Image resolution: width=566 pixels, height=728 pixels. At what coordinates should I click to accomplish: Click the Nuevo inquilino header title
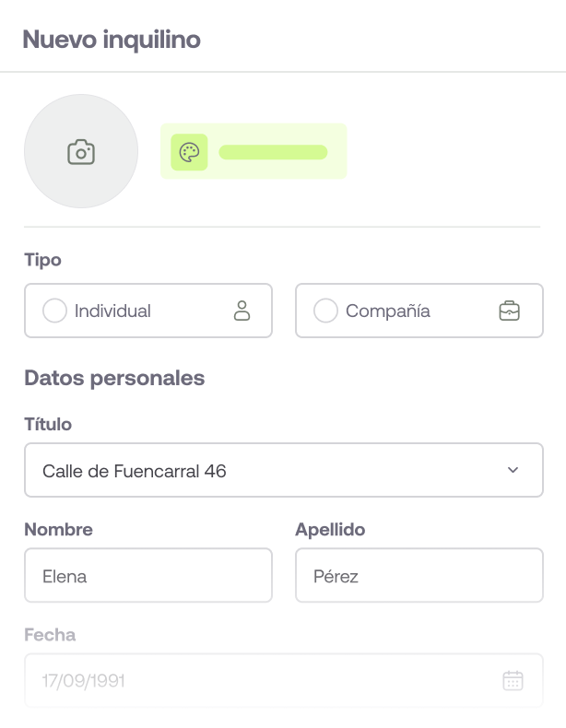click(112, 40)
